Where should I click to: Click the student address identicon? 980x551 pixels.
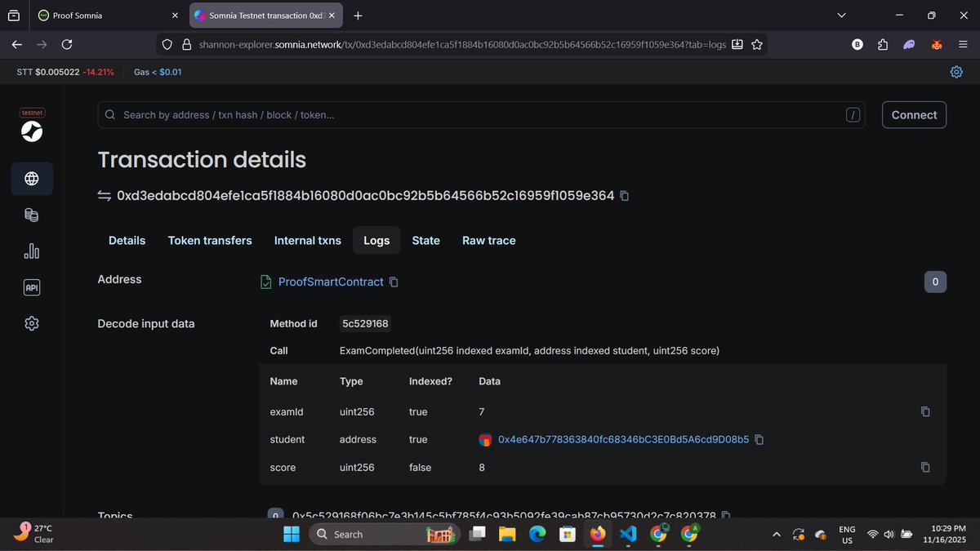click(x=485, y=440)
